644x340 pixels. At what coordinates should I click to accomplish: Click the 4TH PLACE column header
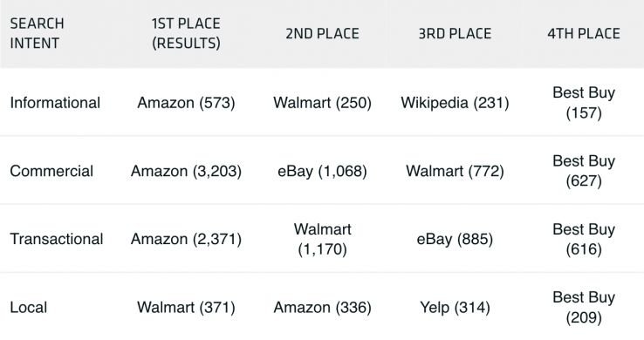(x=584, y=34)
